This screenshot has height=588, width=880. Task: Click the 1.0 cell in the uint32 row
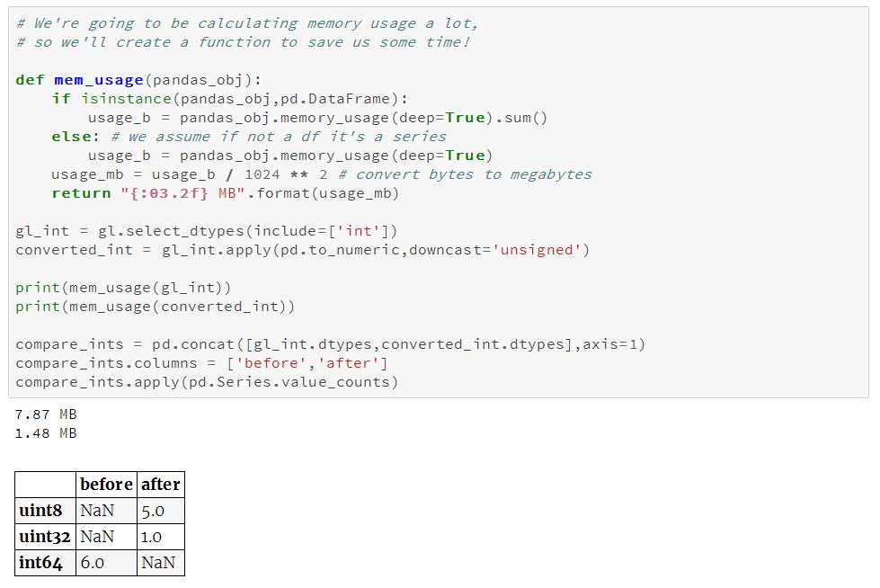[152, 537]
